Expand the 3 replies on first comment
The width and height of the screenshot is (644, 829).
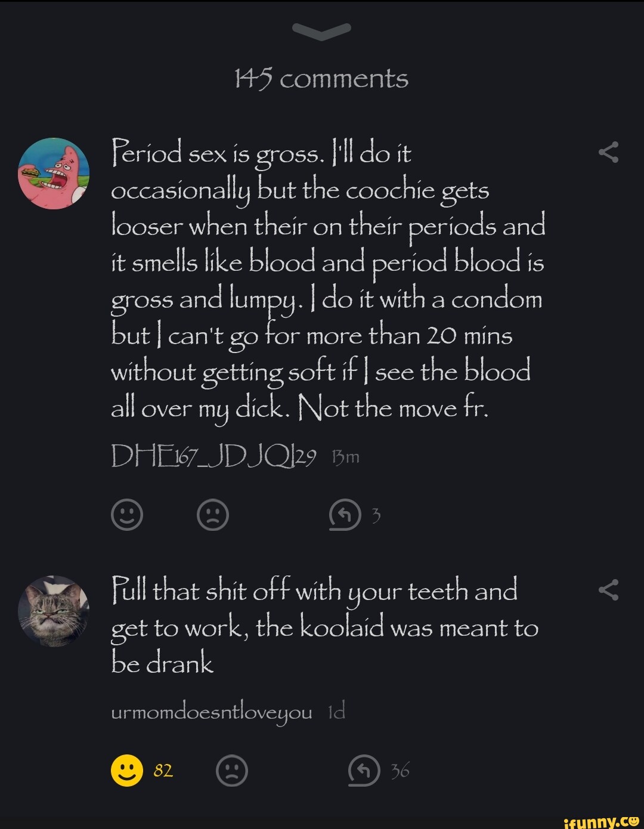(x=376, y=515)
